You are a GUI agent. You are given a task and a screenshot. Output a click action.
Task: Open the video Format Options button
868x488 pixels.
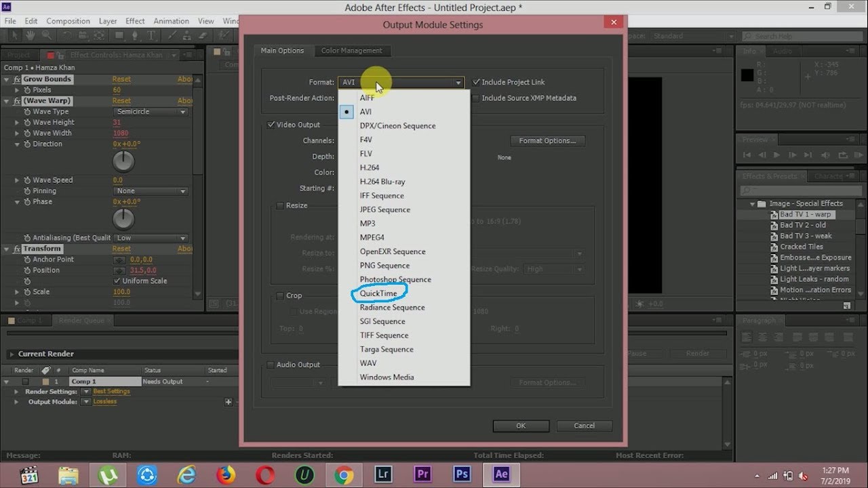click(547, 141)
